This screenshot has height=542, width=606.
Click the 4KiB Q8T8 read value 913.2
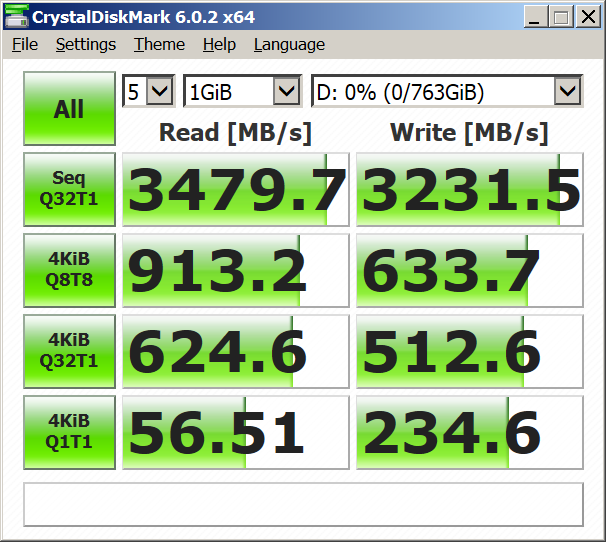[x=236, y=270]
